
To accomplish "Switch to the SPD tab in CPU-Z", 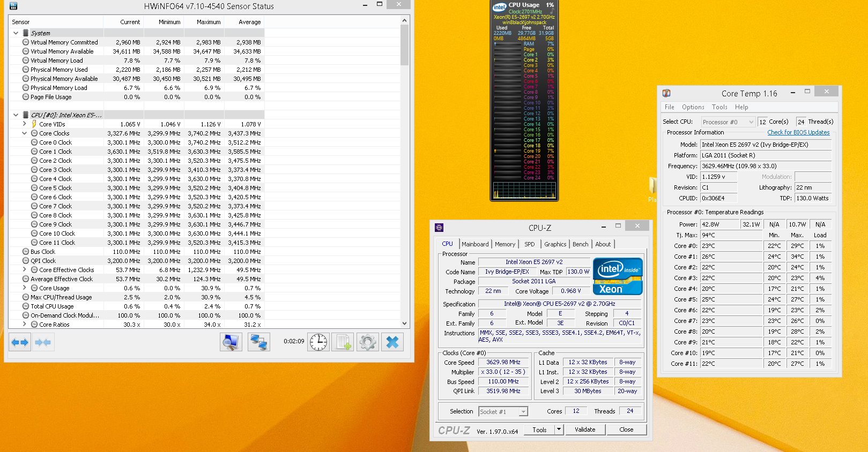I will click(530, 244).
